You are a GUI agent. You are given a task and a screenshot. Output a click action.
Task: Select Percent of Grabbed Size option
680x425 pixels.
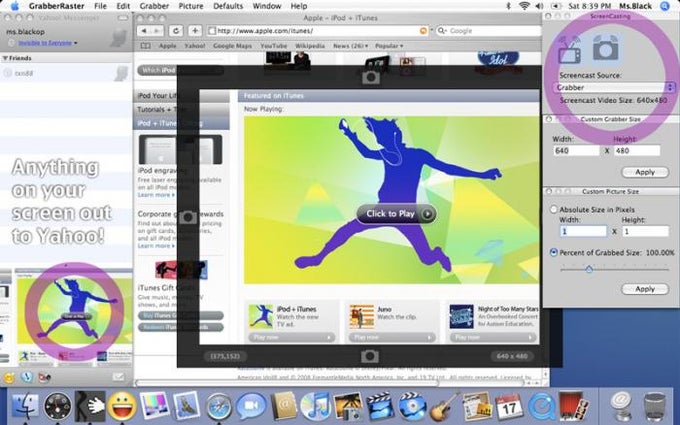tap(554, 252)
